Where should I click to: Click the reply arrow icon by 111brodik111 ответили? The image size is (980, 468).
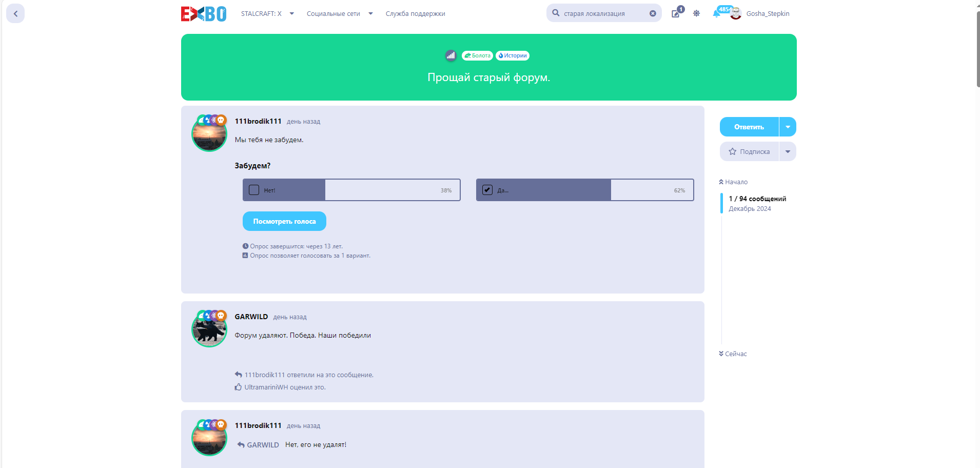(x=238, y=375)
